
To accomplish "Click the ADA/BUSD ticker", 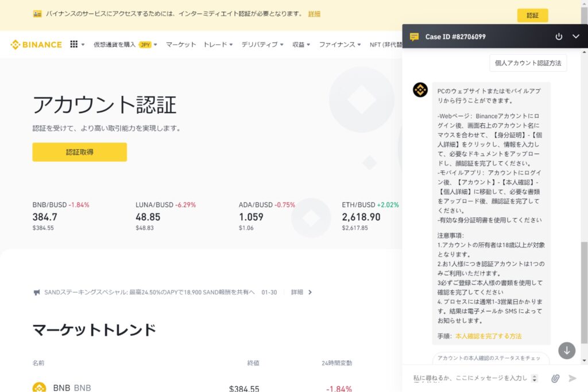I will point(266,216).
